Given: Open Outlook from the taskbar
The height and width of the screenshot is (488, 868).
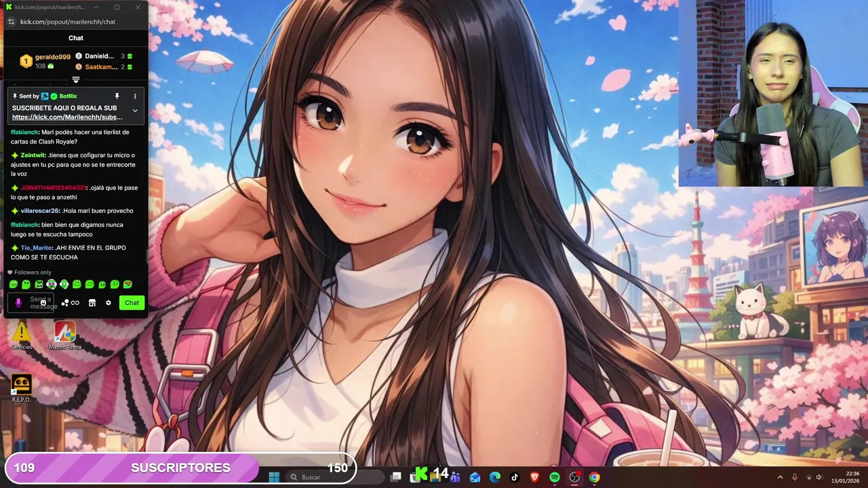Looking at the screenshot, I should 475,477.
